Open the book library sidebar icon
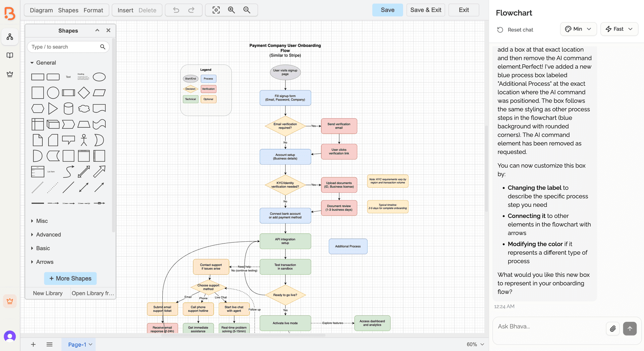This screenshot has width=644, height=351. coord(10,55)
